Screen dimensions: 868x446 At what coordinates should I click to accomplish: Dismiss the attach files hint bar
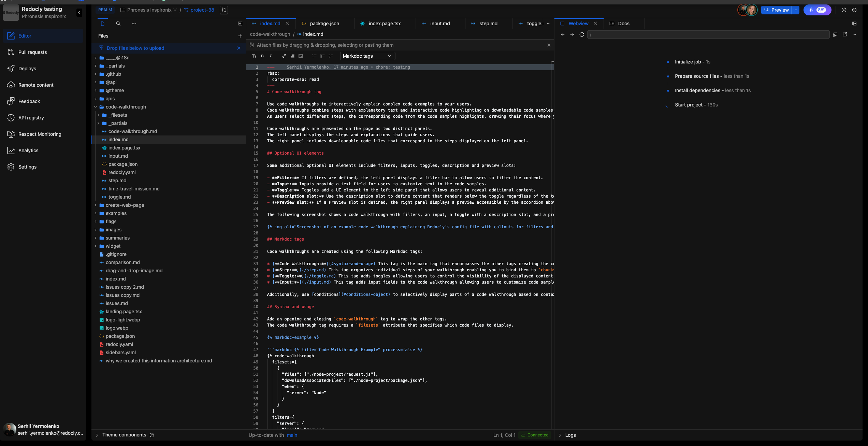[x=549, y=45]
